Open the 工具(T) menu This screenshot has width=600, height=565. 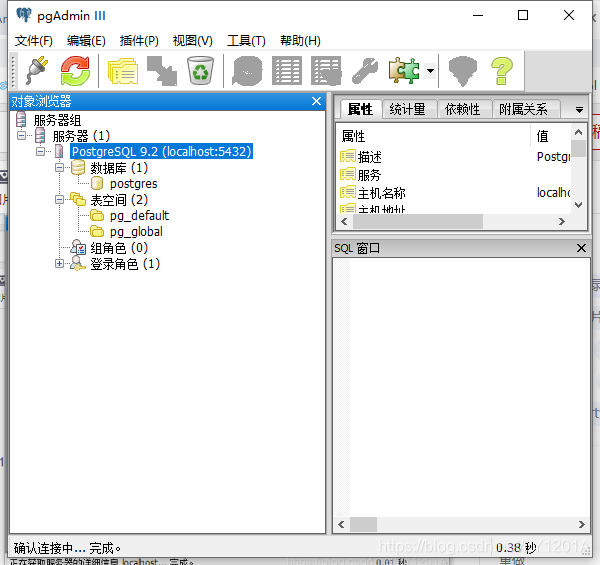click(246, 41)
